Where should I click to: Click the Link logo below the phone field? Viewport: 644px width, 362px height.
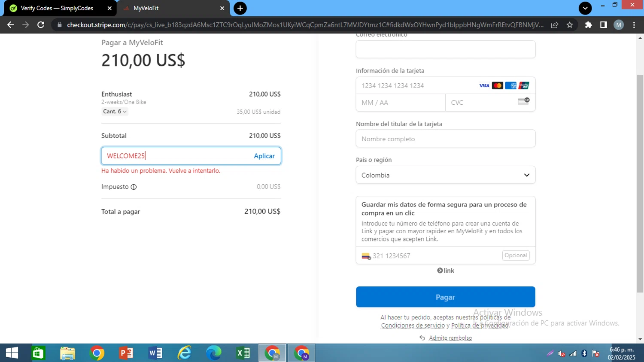445,271
